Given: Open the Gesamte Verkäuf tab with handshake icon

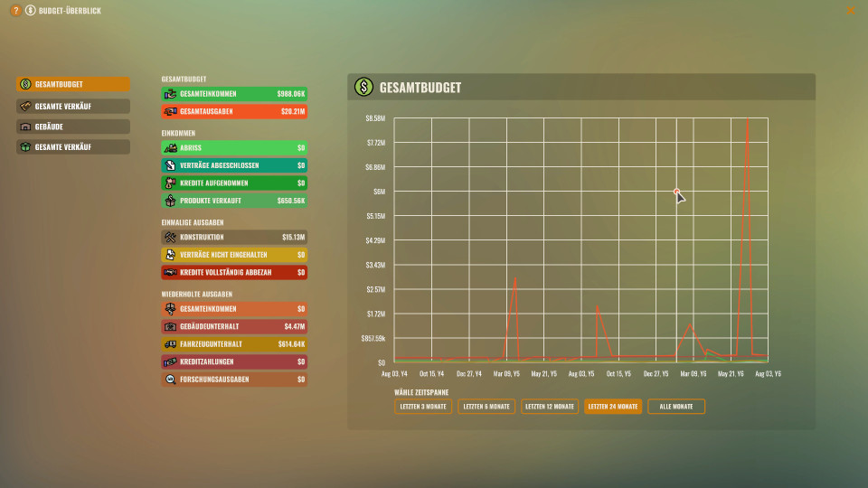Looking at the screenshot, I should point(73,106).
